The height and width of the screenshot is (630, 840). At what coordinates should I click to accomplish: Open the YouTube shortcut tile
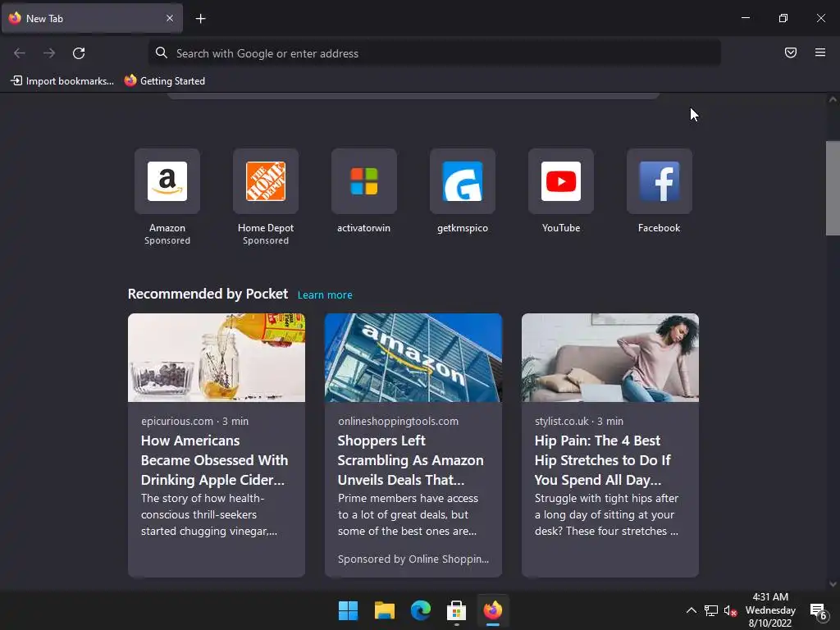tap(561, 181)
